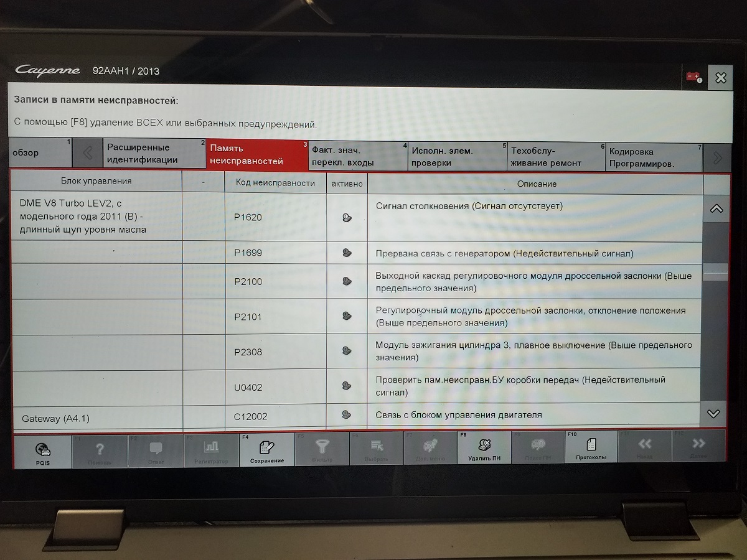The height and width of the screenshot is (560, 747).
Task: Open the Кодировка Программиров. tab
Action: [653, 157]
